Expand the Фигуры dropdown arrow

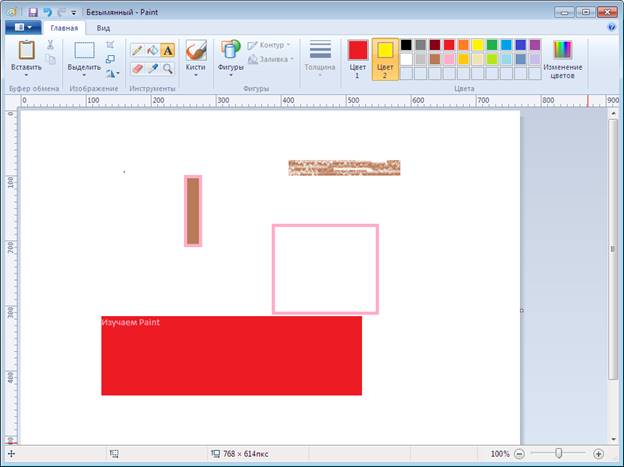pos(231,75)
